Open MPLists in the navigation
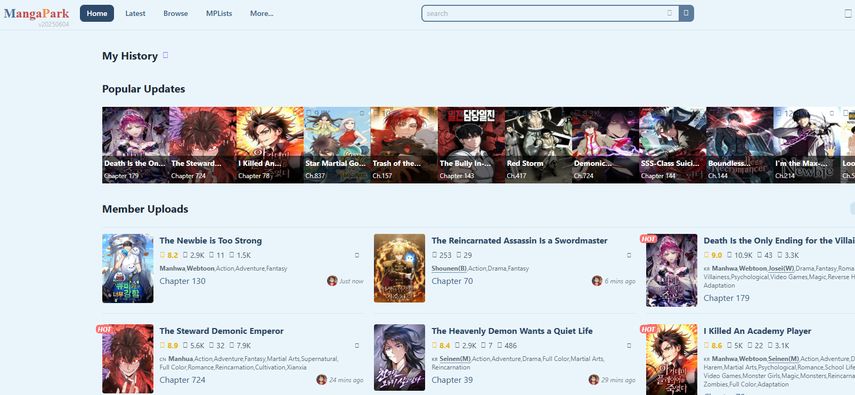Screen dimensions: 855x395 click(x=219, y=13)
